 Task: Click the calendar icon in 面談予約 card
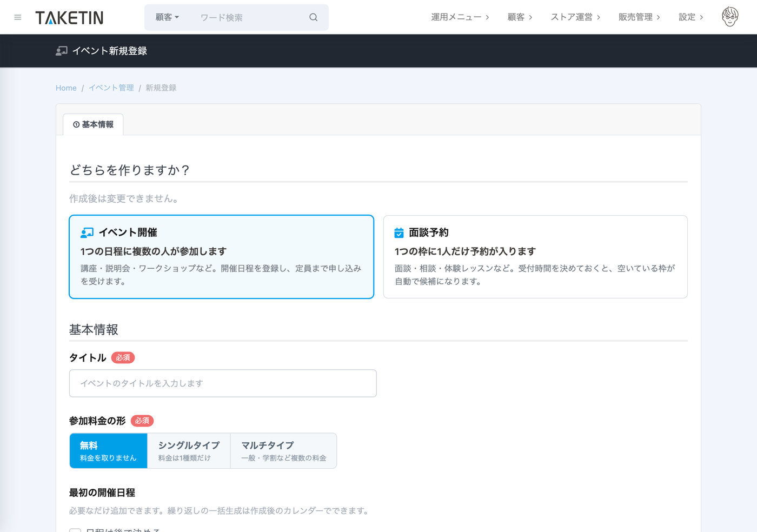click(x=399, y=232)
